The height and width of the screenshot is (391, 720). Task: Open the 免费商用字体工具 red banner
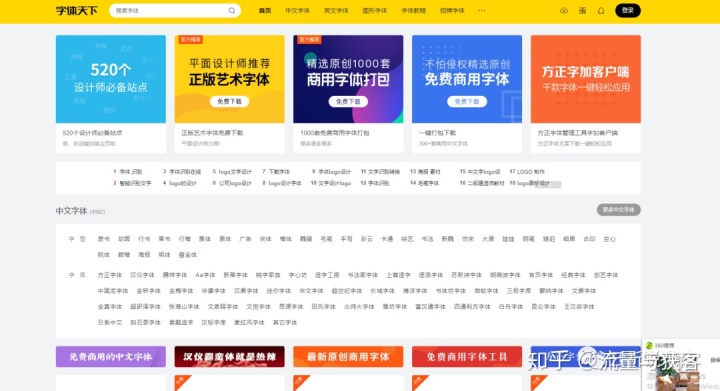coord(467,357)
